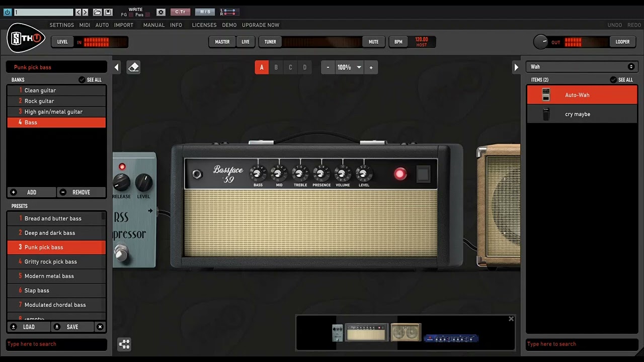Image resolution: width=644 pixels, height=362 pixels.
Task: Click the preset clear X icon
Action: pos(100,327)
